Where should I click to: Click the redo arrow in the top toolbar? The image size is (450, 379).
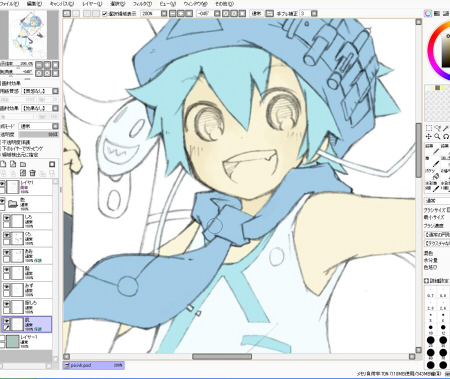(76, 13)
